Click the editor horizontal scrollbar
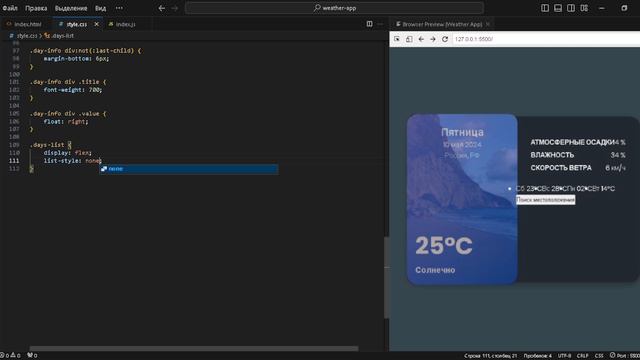The width and height of the screenshot is (640, 360). (x=194, y=348)
